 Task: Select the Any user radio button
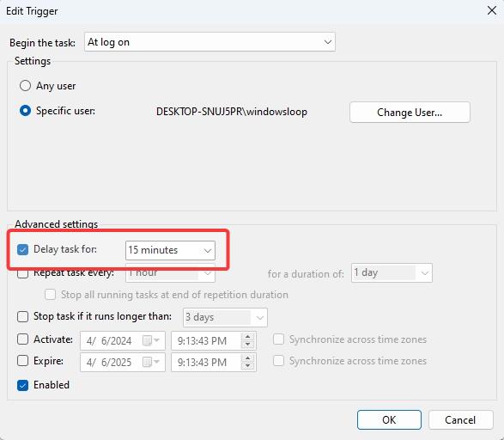26,86
